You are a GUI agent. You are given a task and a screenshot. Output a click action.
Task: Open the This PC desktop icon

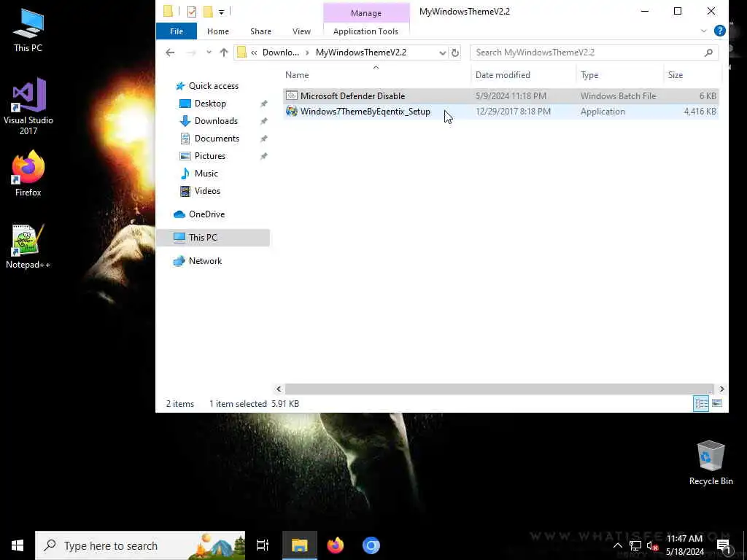click(28, 30)
